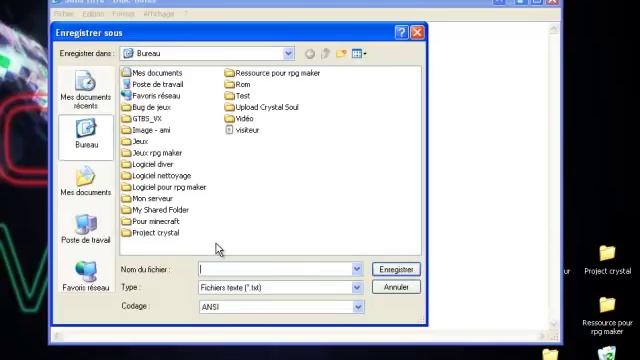This screenshot has height=360, width=640.
Task: Open Edition menu in Notepad window
Action: tap(93, 14)
